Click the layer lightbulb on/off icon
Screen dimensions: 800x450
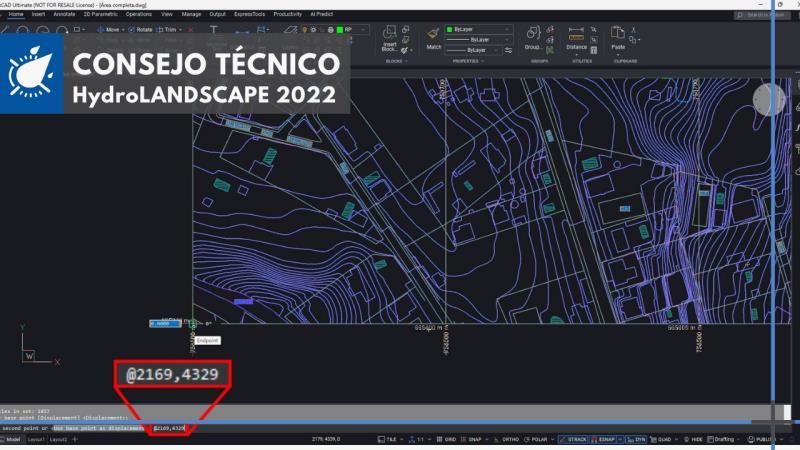click(x=305, y=30)
